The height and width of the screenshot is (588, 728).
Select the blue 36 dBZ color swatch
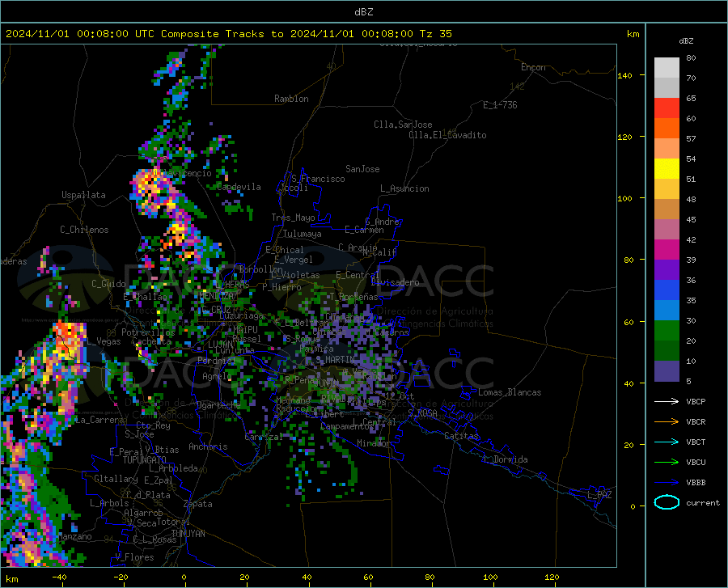667,290
